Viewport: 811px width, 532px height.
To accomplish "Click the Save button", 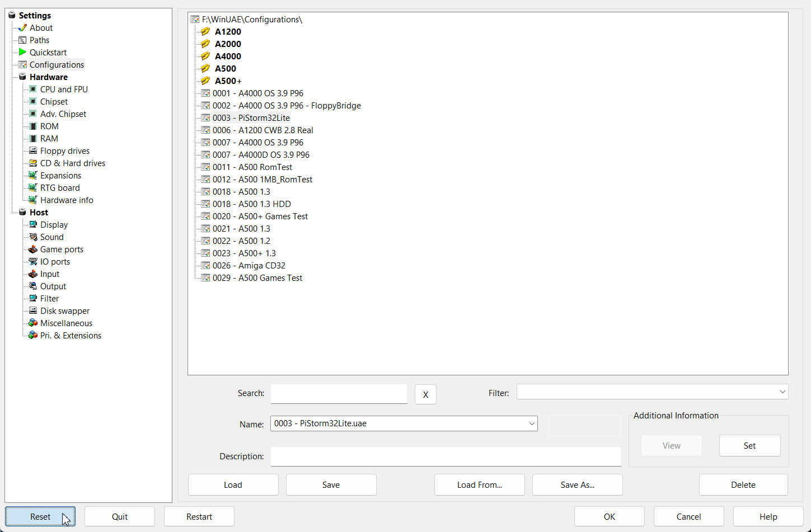I will click(x=331, y=485).
